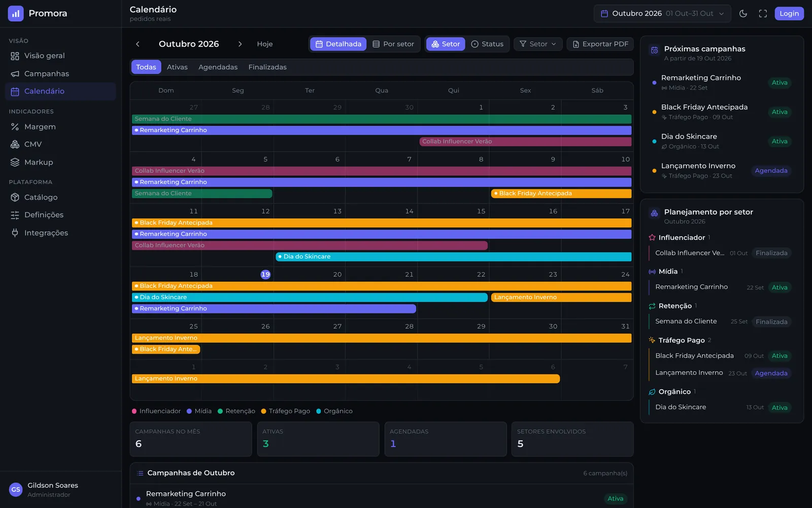Open the Setor filter dropdown
This screenshot has height=508, width=812.
tap(538, 44)
